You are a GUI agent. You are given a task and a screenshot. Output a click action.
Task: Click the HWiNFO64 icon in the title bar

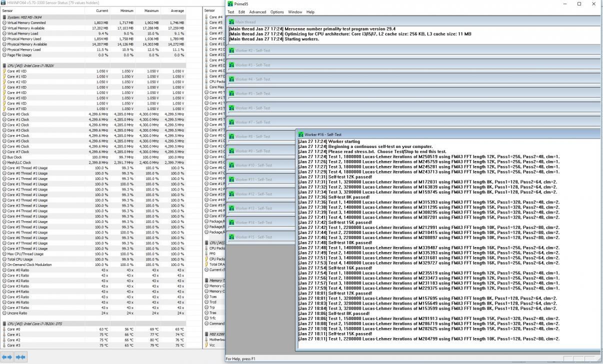3,2
